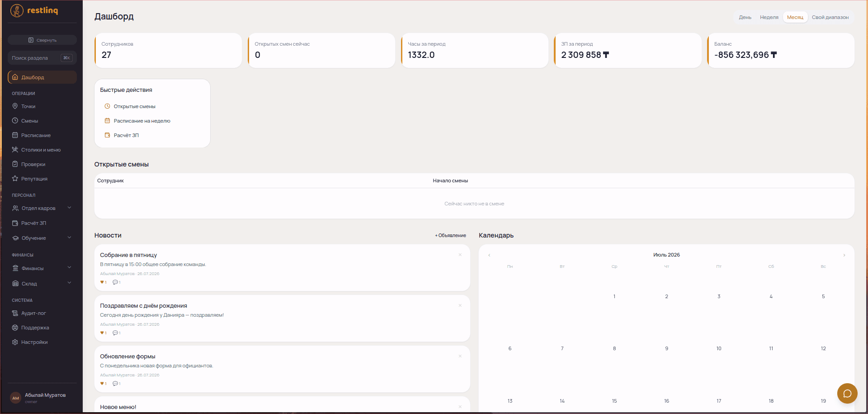
Task: Like the 'Обновление формы' post
Action: 103,384
